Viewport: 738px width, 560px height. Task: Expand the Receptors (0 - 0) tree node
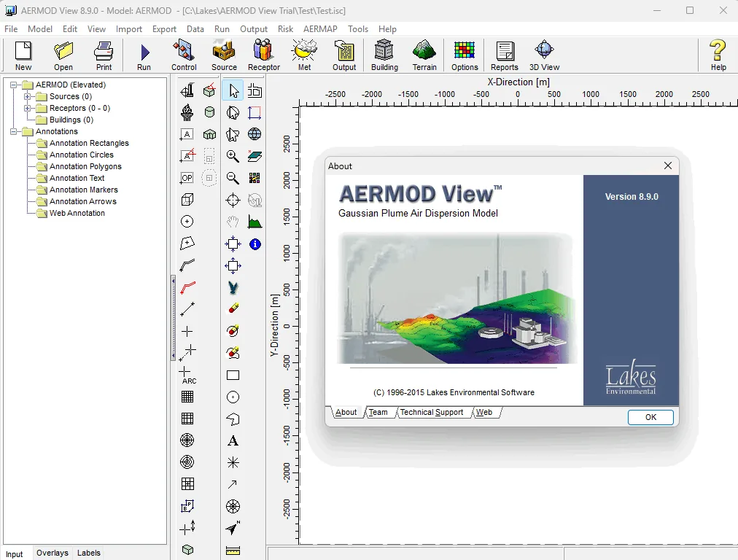point(27,108)
